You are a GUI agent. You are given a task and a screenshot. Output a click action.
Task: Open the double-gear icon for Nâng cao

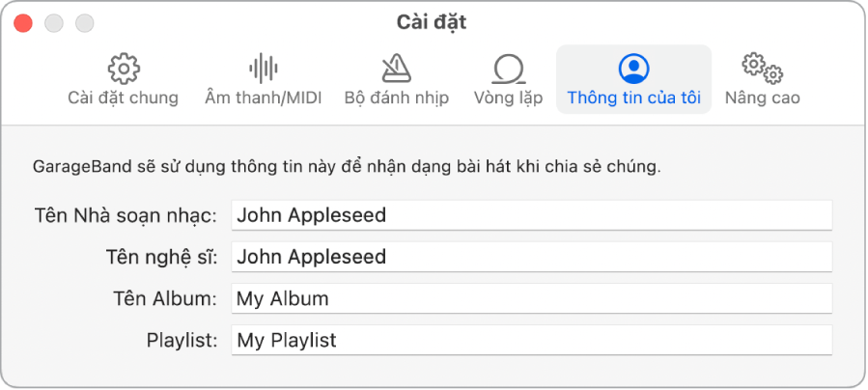(762, 68)
